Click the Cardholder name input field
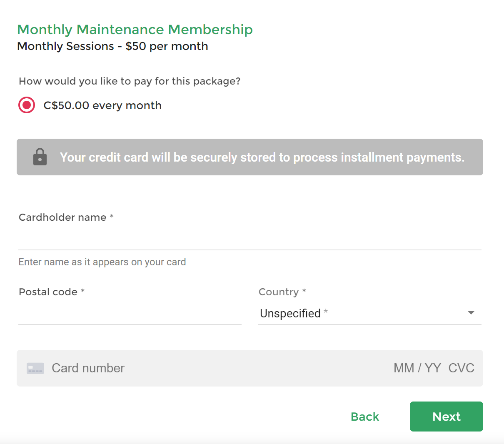Screen dimensions: 504x444 [250, 239]
